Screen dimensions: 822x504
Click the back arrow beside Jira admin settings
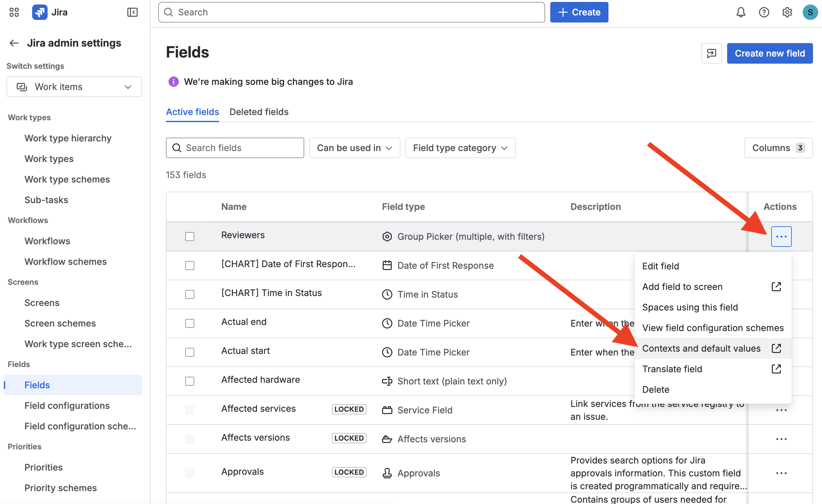[x=14, y=43]
